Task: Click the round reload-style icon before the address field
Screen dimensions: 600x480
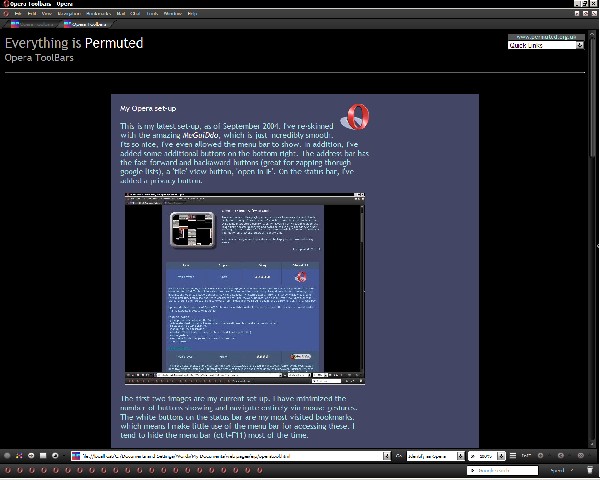Action: [55, 456]
